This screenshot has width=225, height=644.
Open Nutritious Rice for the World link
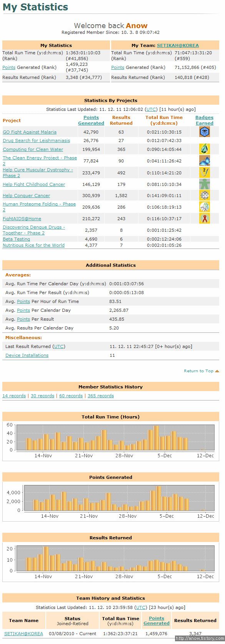tap(33, 245)
